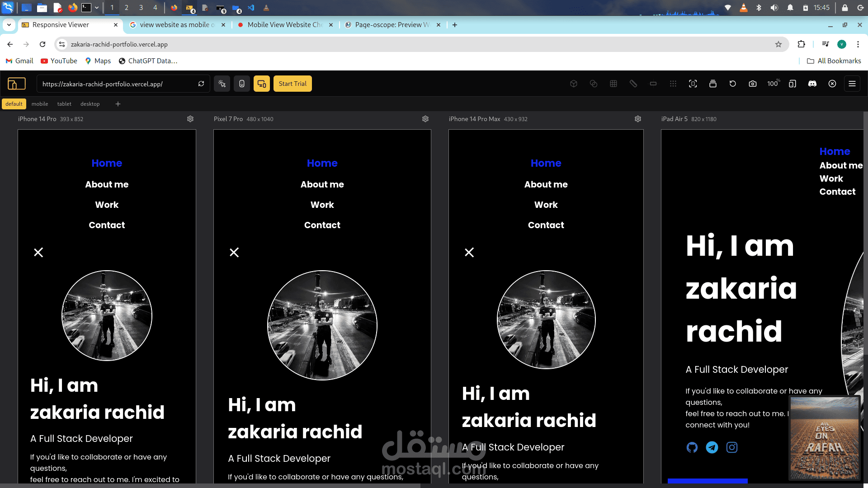Toggle the synced scroll mouse button
This screenshot has height=488, width=868.
coord(242,84)
